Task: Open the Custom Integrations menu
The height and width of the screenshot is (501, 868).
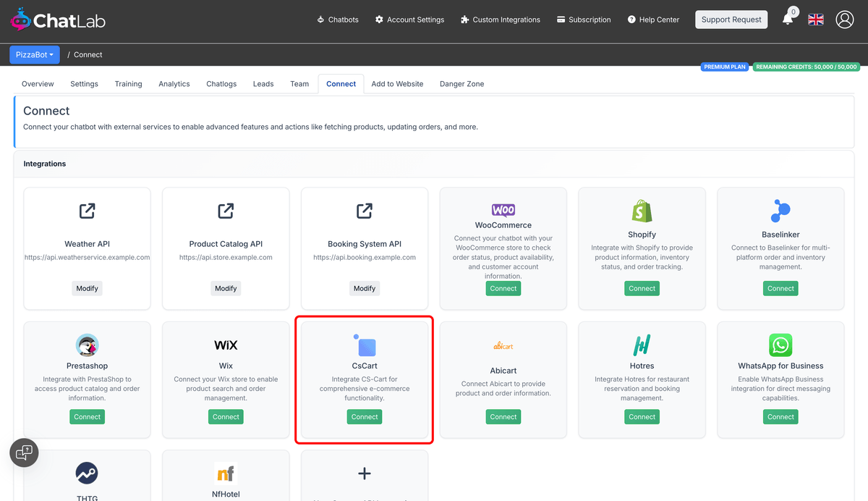Action: tap(500, 20)
